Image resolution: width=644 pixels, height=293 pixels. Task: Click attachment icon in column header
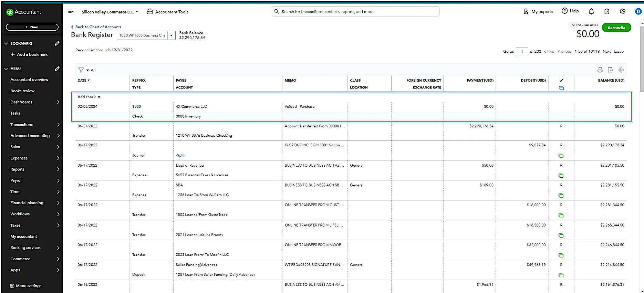(x=561, y=88)
